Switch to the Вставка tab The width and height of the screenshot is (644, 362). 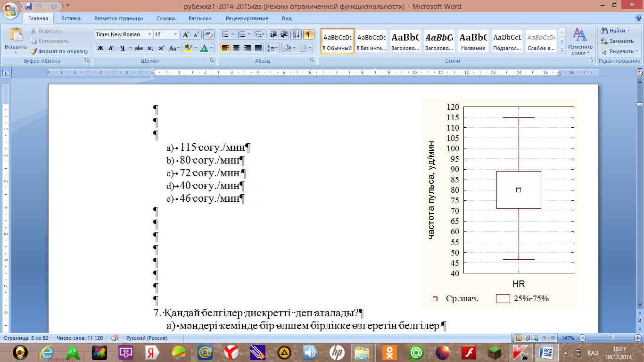(71, 18)
